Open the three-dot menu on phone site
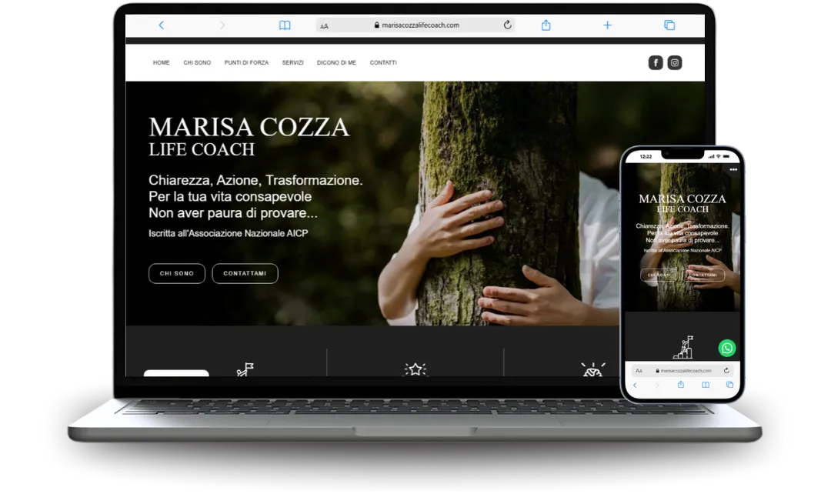The height and width of the screenshot is (504, 831). click(x=733, y=169)
